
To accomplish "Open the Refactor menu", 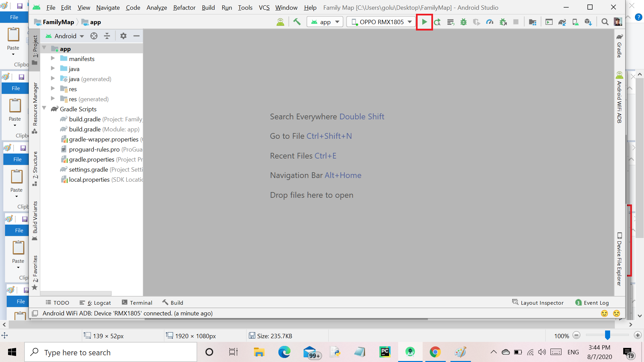I will coord(184,7).
